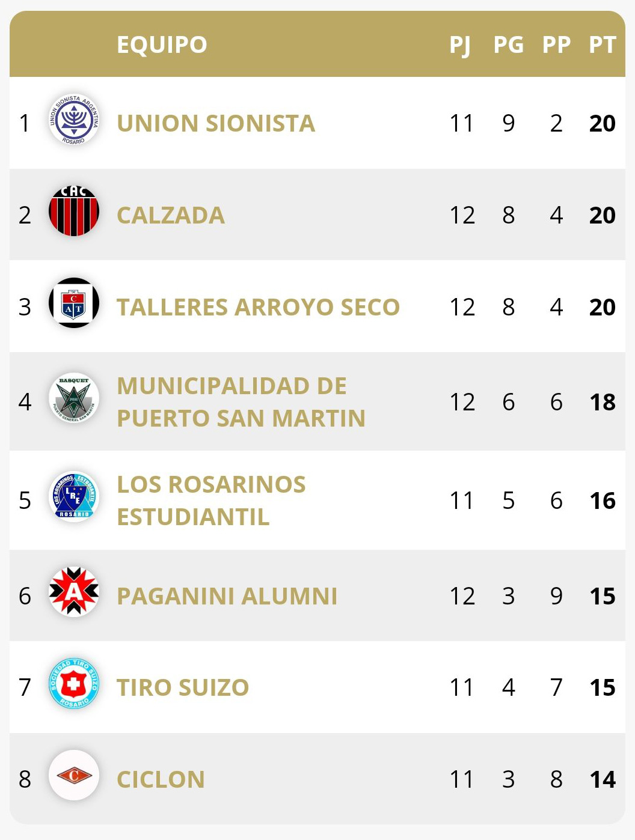Go to TALLERES ARROYO SECO team page

(x=259, y=307)
